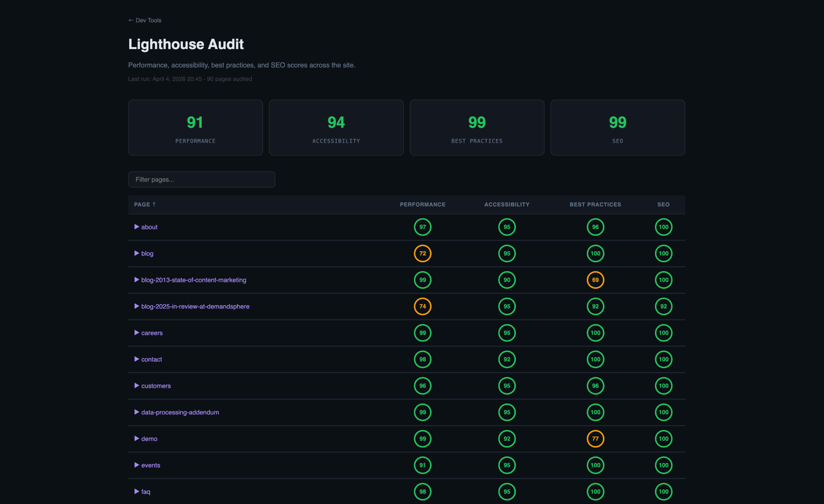Screen dimensions: 824x504
Task: Click the 94 Accessibility summary card
Action: 336,128
